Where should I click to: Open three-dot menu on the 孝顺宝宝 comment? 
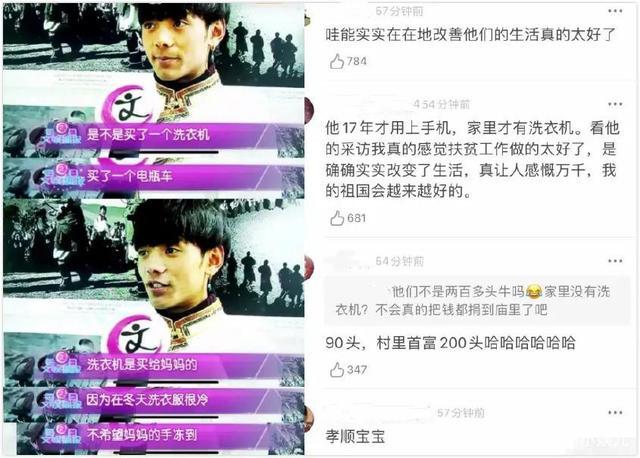click(x=615, y=413)
